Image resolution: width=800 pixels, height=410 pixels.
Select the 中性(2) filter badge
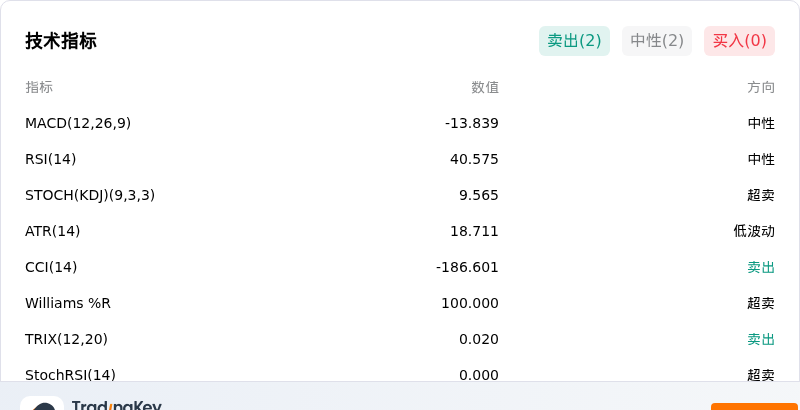pos(657,41)
